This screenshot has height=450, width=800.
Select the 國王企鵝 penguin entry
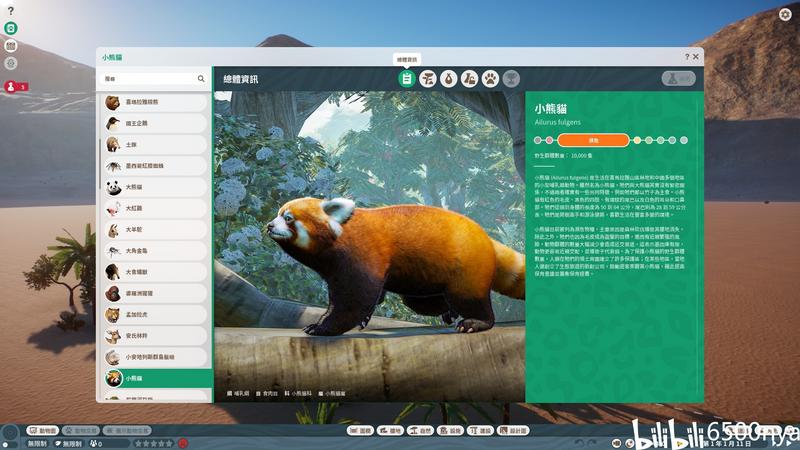pos(155,123)
